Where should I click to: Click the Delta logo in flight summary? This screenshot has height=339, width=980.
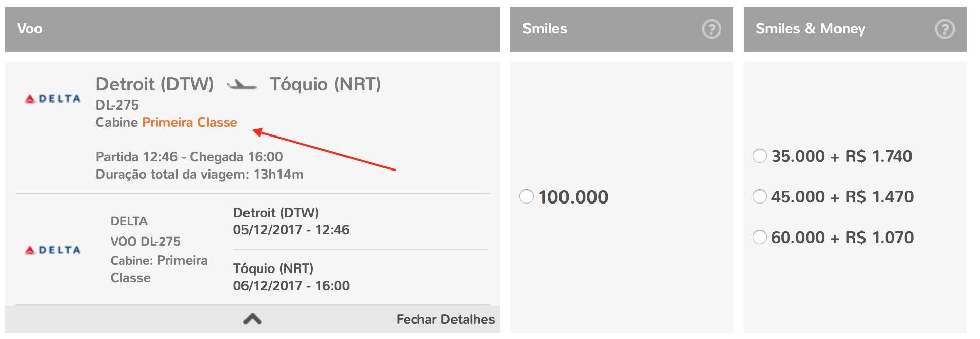(x=53, y=99)
